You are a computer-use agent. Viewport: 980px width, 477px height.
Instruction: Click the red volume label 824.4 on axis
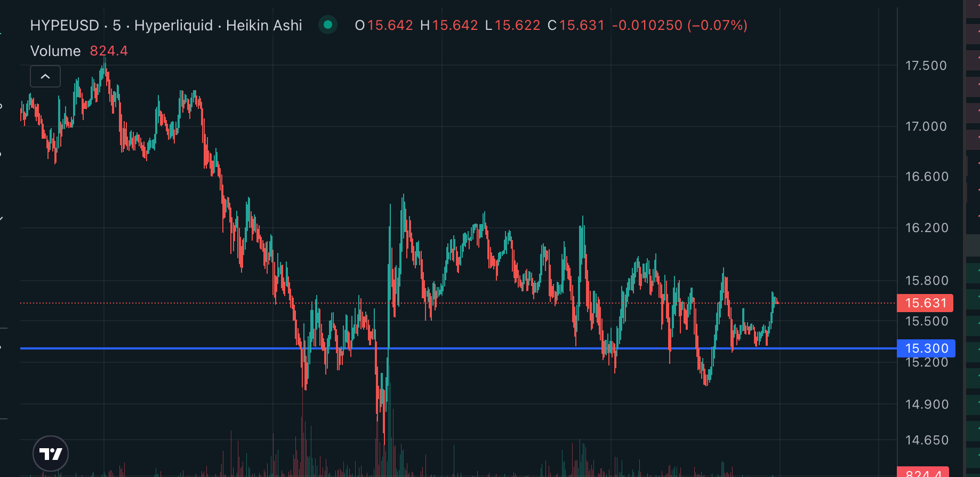coord(923,472)
